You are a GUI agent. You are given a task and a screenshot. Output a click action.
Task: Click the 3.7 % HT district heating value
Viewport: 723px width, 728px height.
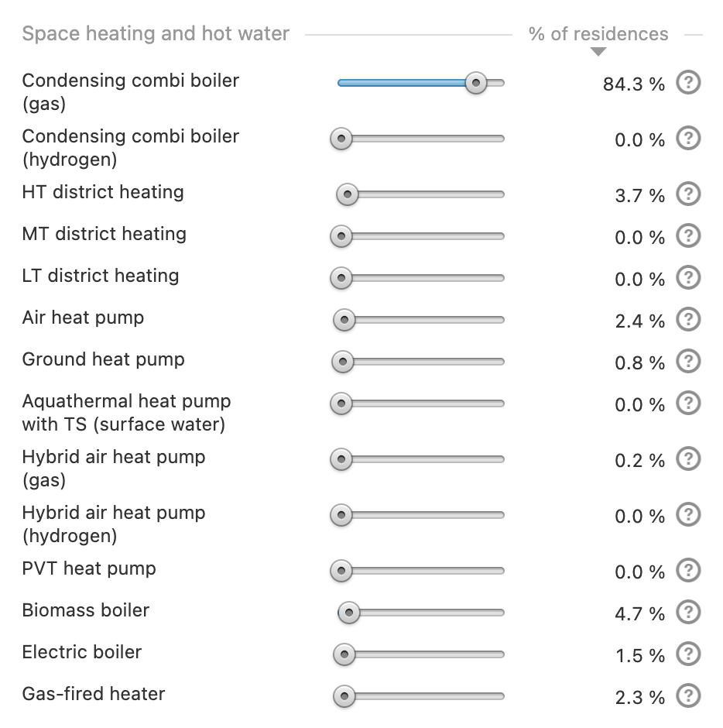(639, 196)
